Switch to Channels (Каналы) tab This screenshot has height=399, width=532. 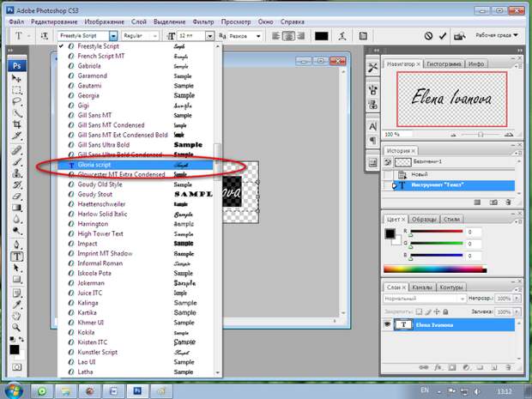(x=422, y=287)
